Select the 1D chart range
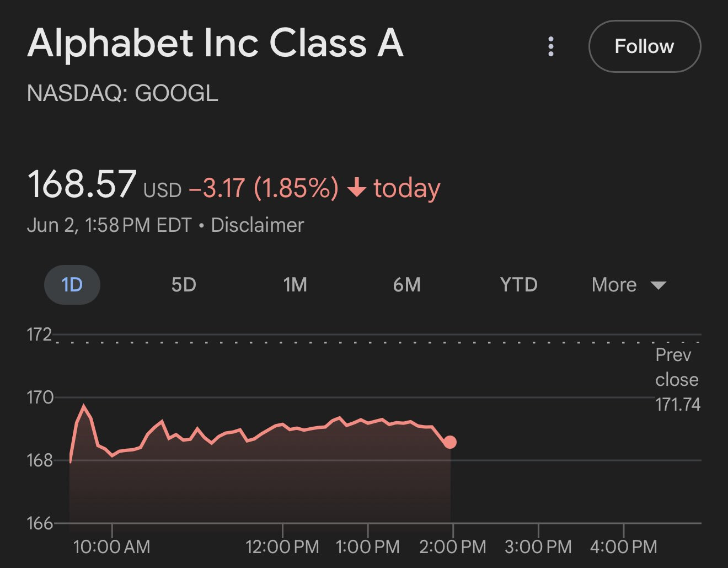Image resolution: width=728 pixels, height=568 pixels. [72, 285]
